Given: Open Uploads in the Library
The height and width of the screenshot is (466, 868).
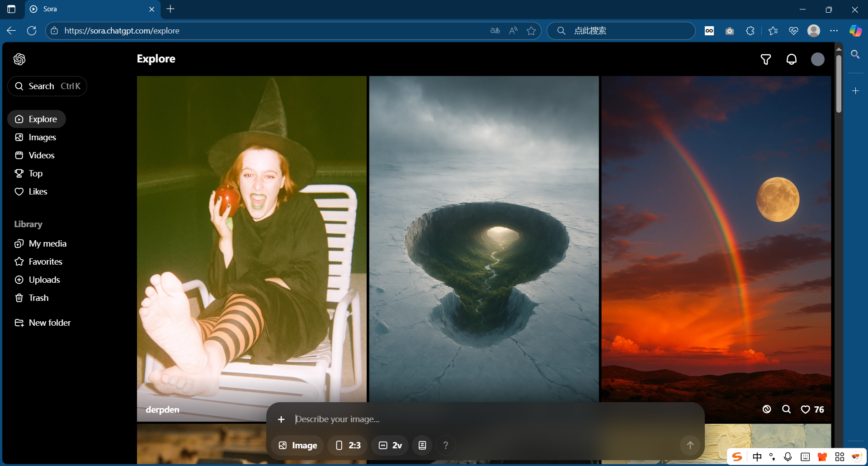Looking at the screenshot, I should (38, 280).
